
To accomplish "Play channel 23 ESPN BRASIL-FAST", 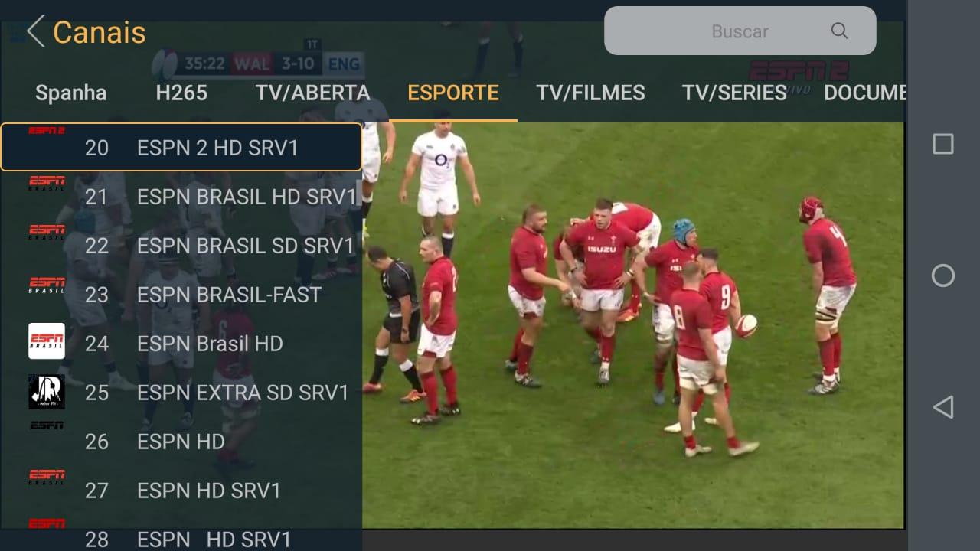I will [181, 295].
